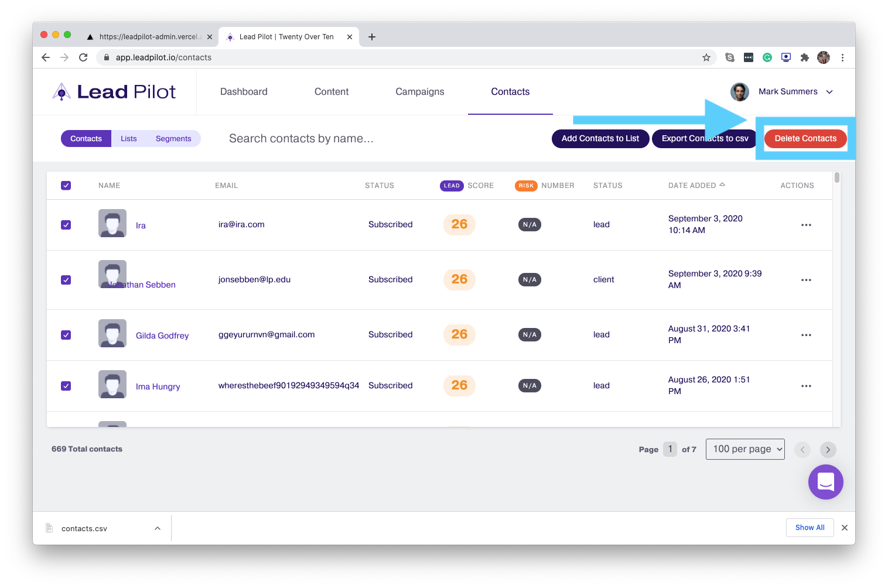Click Grammarly extension icon
This screenshot has width=888, height=588.
point(767,57)
